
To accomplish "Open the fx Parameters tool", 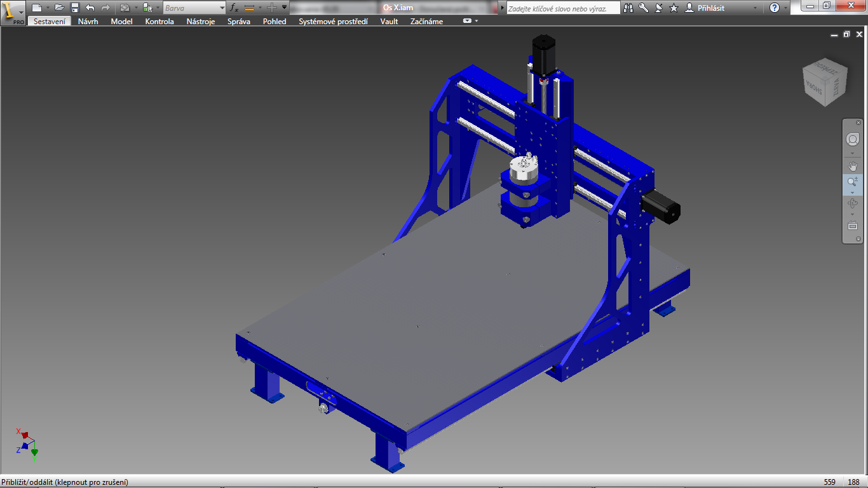I will coord(234,8).
